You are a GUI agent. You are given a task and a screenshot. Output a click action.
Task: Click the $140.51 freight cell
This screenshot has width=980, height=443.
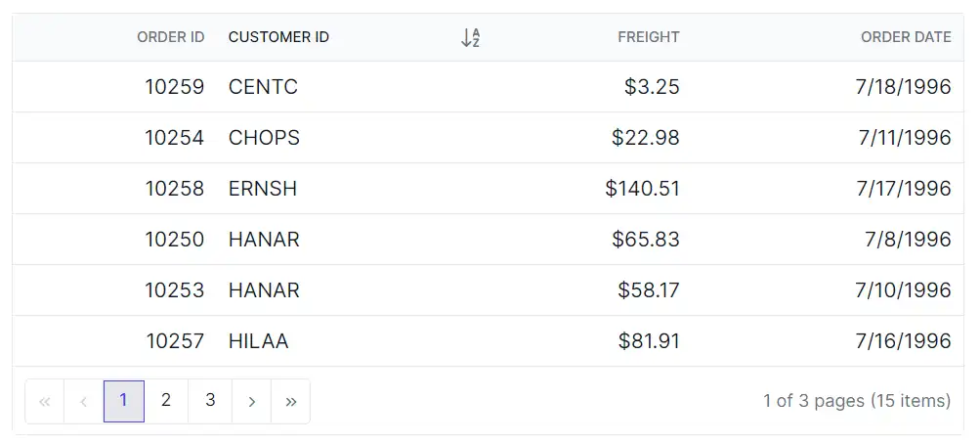[642, 189]
